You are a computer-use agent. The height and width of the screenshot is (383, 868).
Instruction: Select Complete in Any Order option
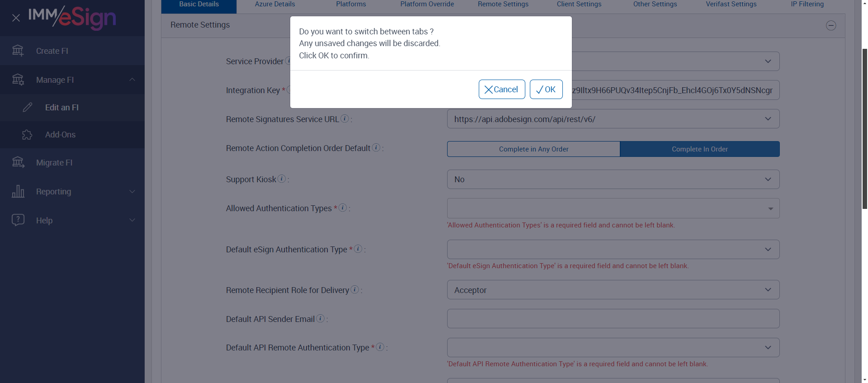pyautogui.click(x=533, y=149)
